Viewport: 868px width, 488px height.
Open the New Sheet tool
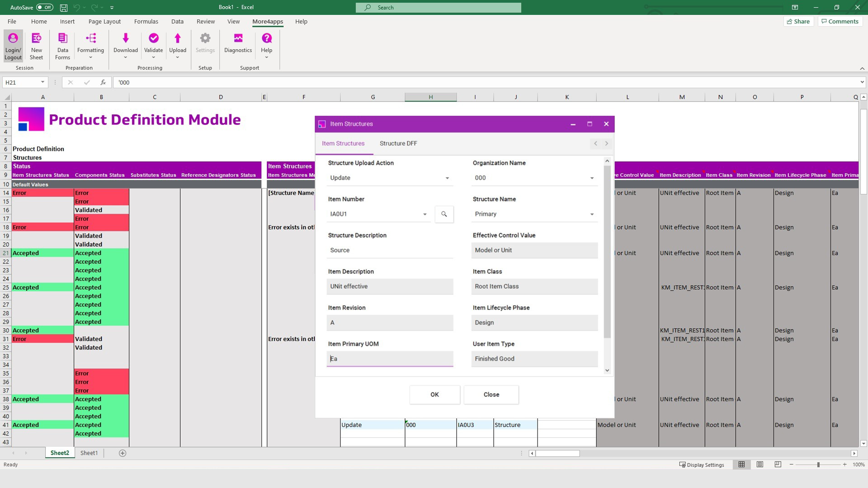point(36,46)
